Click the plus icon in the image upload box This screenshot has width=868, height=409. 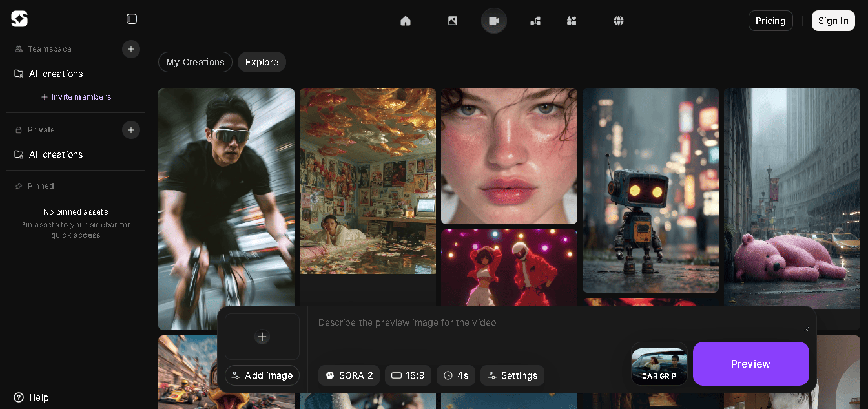pos(262,337)
